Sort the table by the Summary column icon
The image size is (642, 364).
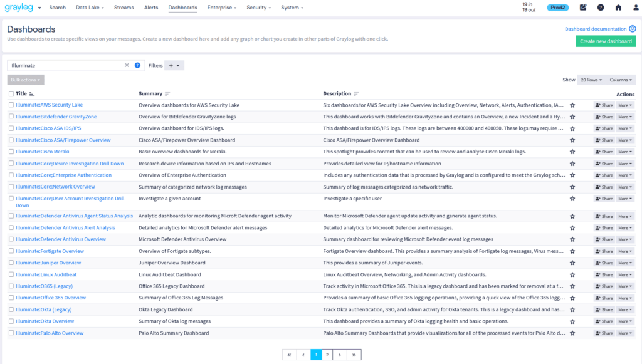click(167, 94)
